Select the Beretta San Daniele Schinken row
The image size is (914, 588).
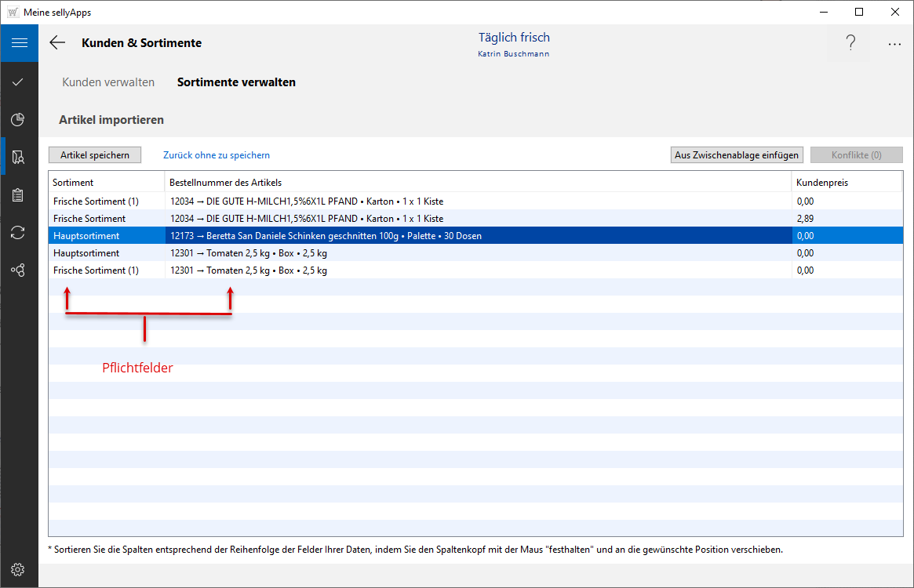click(x=477, y=236)
